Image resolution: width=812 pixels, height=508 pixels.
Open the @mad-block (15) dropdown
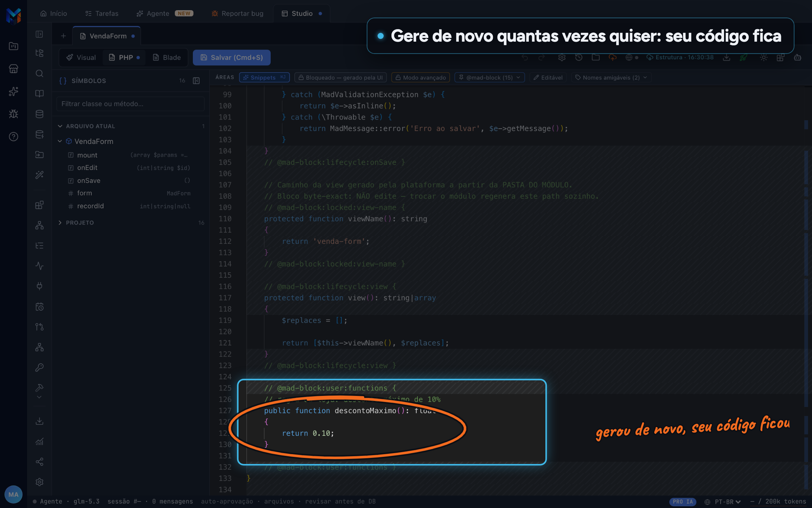pos(490,78)
